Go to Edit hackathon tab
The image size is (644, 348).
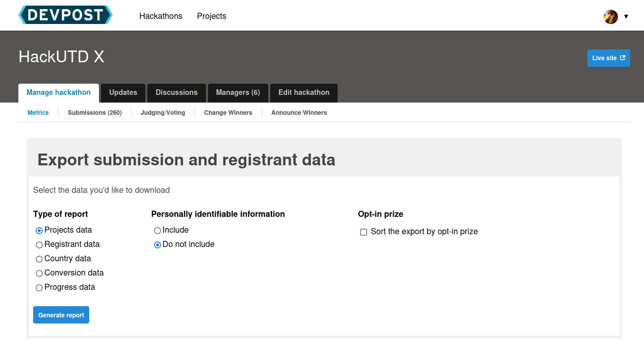tap(304, 93)
